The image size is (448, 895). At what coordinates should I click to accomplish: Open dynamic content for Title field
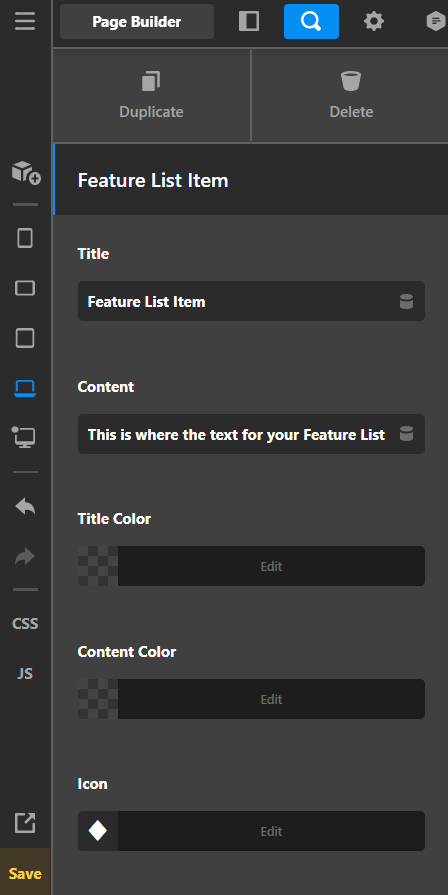[406, 301]
